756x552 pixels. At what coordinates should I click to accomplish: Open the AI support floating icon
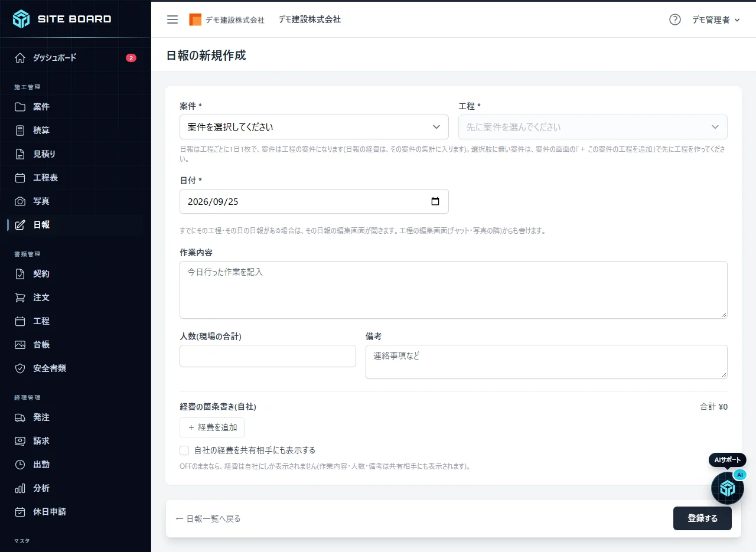point(727,488)
